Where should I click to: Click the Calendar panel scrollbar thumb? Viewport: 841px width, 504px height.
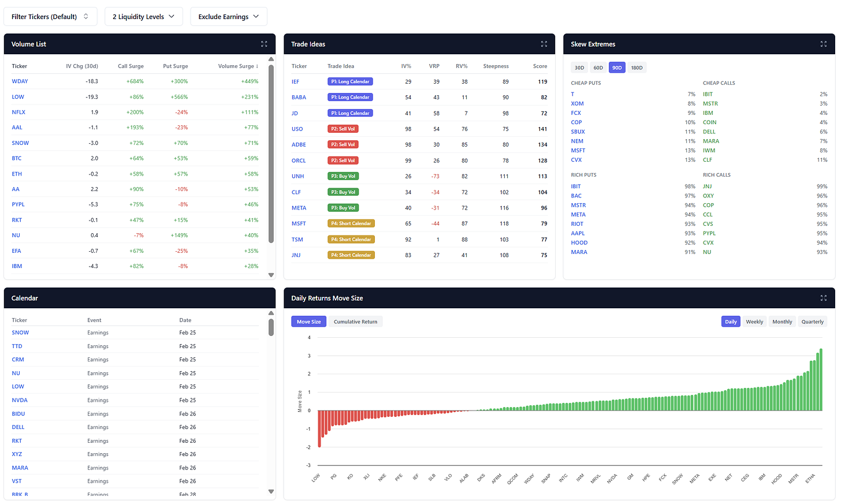(271, 327)
